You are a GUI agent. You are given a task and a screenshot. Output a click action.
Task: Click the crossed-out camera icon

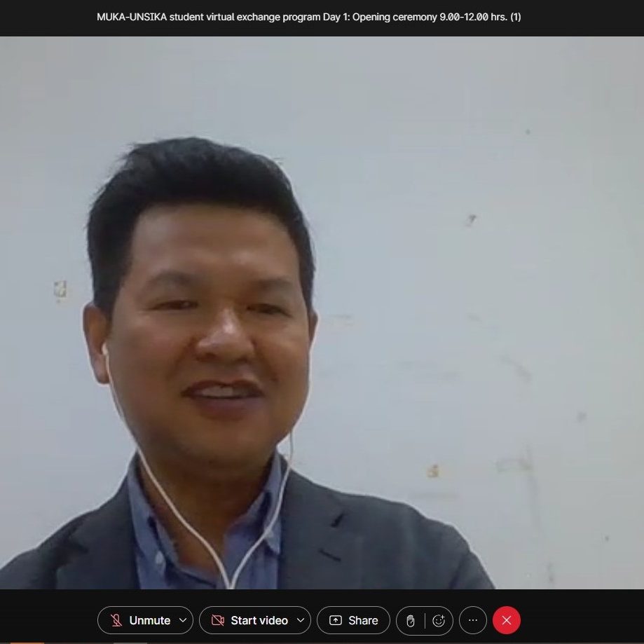point(218,620)
